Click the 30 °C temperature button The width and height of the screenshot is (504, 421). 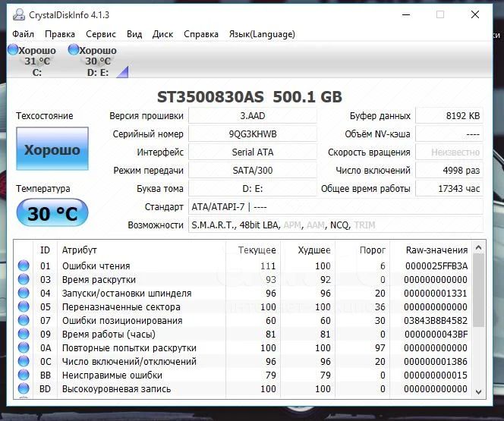52,213
